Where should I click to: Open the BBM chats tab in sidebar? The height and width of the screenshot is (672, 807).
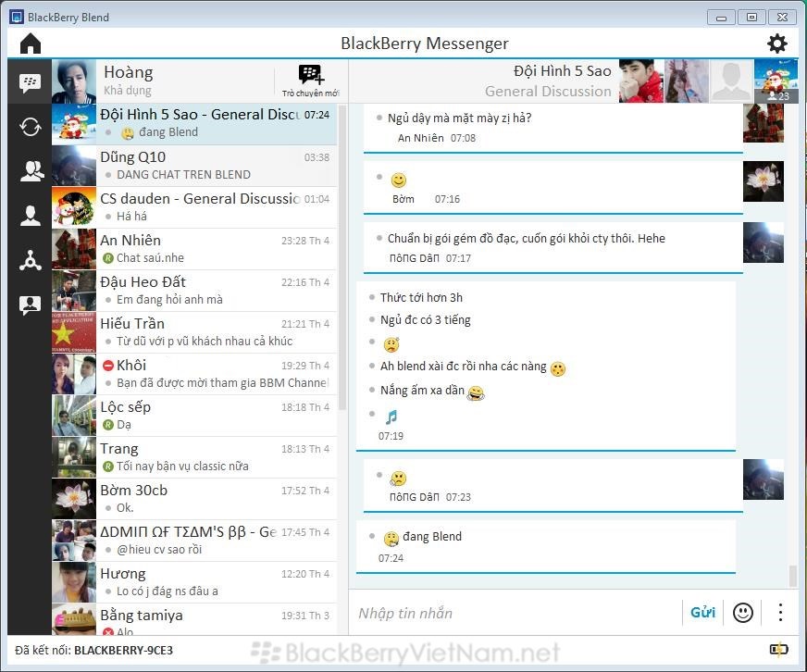click(30, 83)
